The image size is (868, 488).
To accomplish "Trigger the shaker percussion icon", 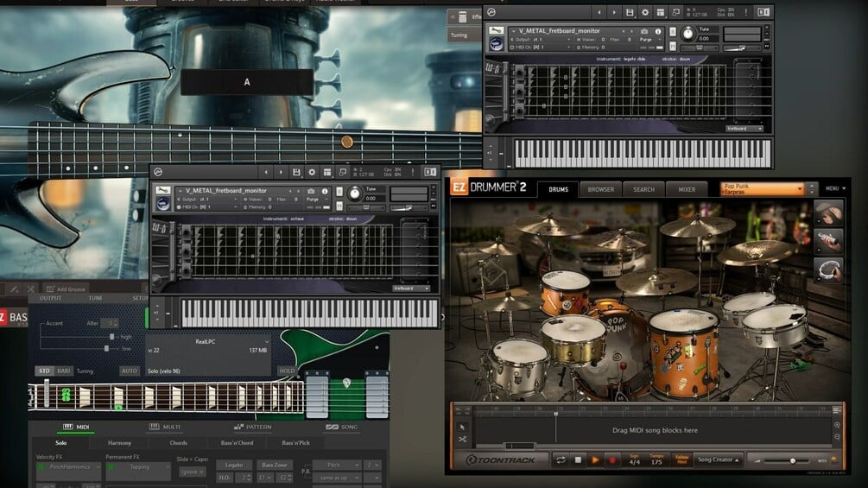I will [828, 241].
